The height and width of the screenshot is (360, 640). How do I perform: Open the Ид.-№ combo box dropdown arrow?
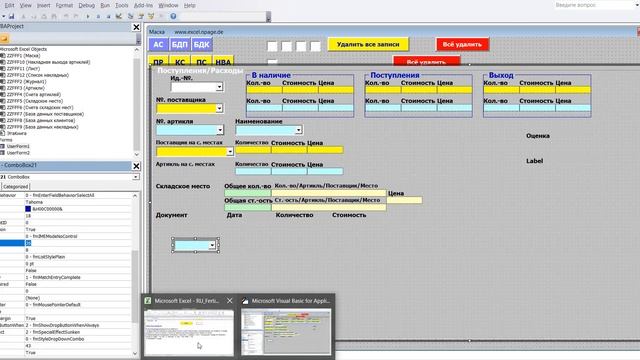(x=219, y=87)
